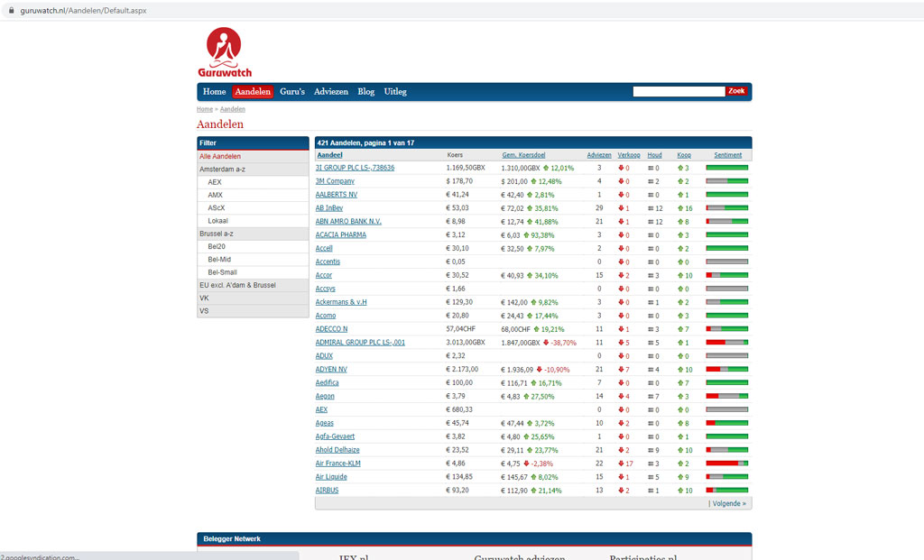Viewport: 924px width, 560px height.
Task: Open the Agfa-Gevaert stock link
Action: 335,437
